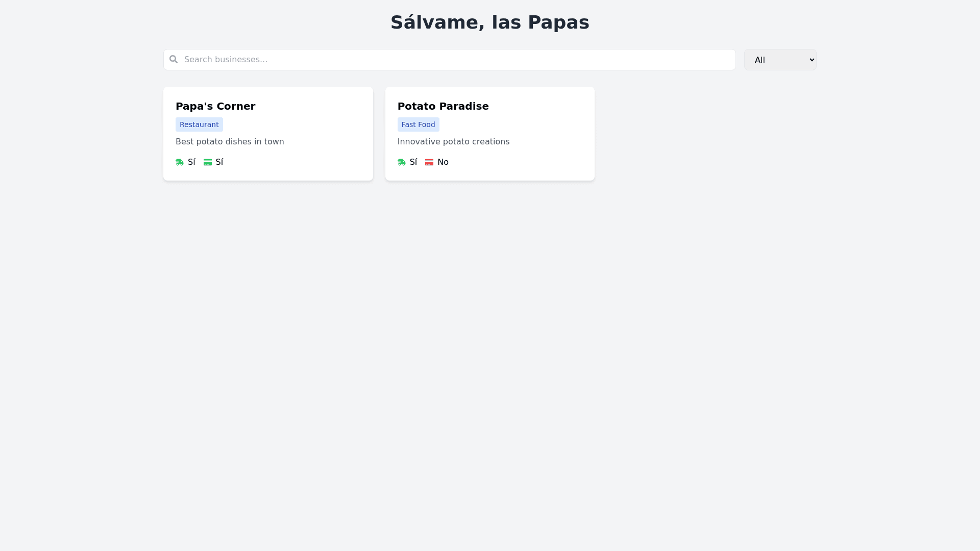980x551 pixels.
Task: Select the Restaurant category badge
Action: click(199, 124)
